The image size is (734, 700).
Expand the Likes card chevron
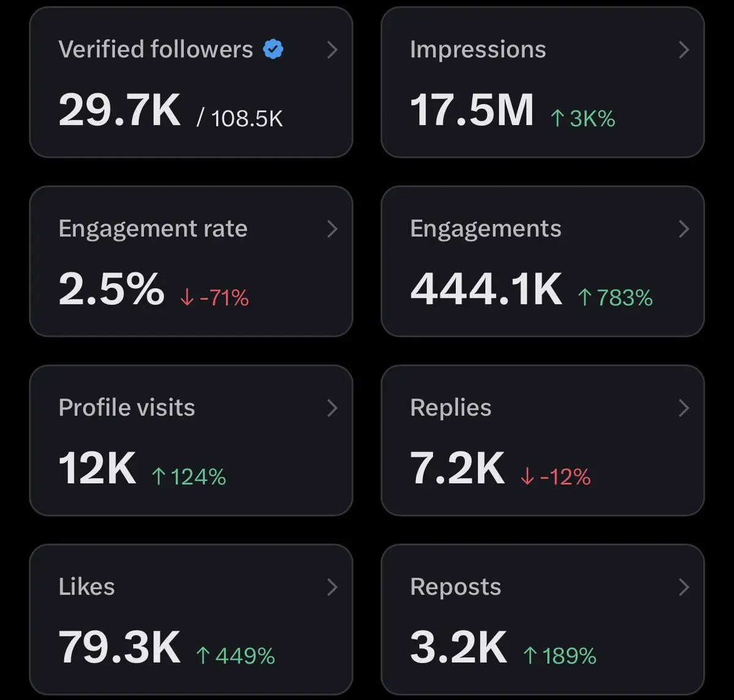332,588
